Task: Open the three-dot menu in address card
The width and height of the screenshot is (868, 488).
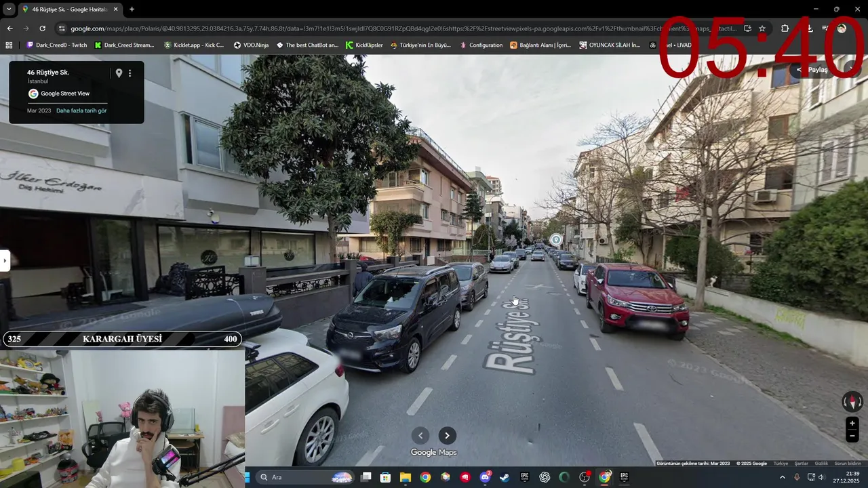Action: [130, 73]
